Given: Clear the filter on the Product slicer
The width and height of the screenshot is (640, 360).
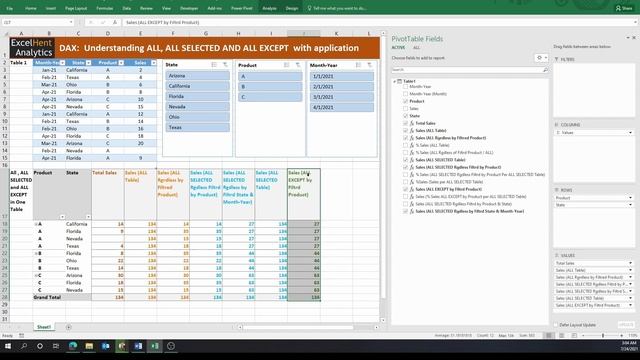Looking at the screenshot, I should click(298, 65).
